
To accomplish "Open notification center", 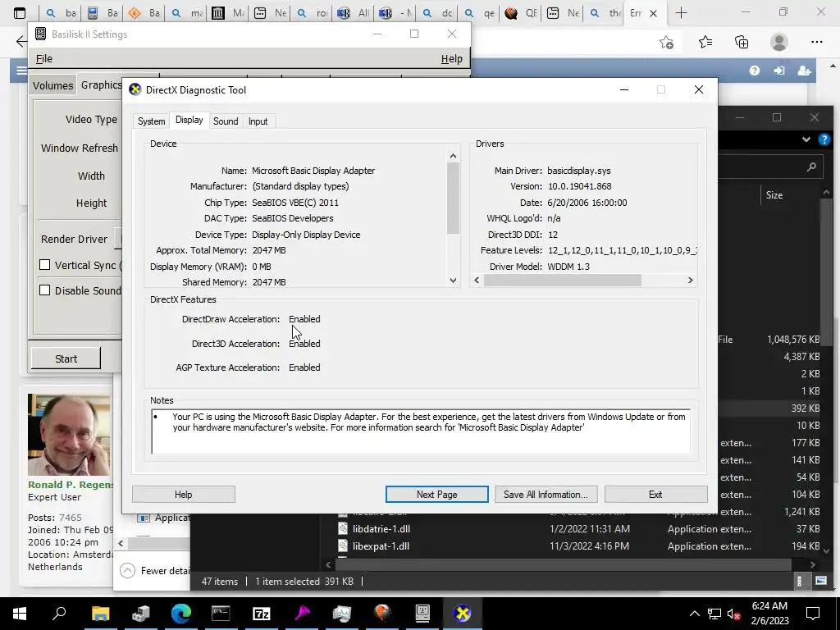I will [813, 614].
